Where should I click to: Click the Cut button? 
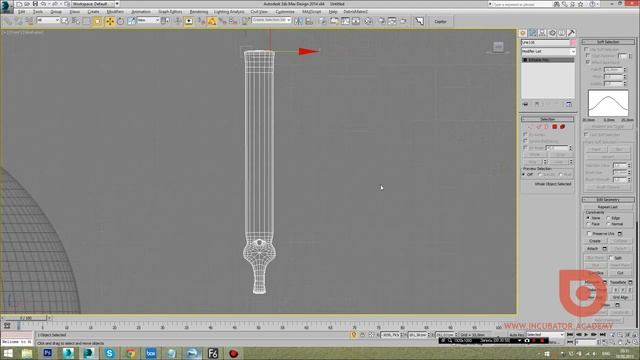coord(620,272)
